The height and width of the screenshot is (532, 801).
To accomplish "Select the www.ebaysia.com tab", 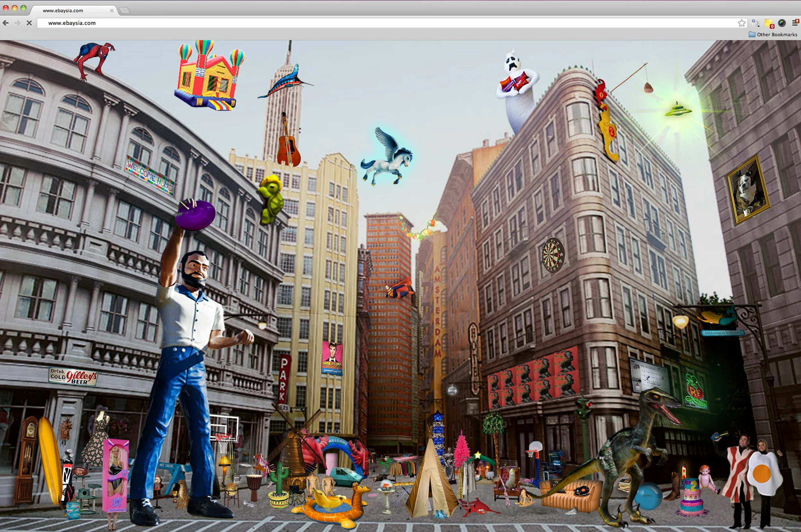I will tap(74, 11).
